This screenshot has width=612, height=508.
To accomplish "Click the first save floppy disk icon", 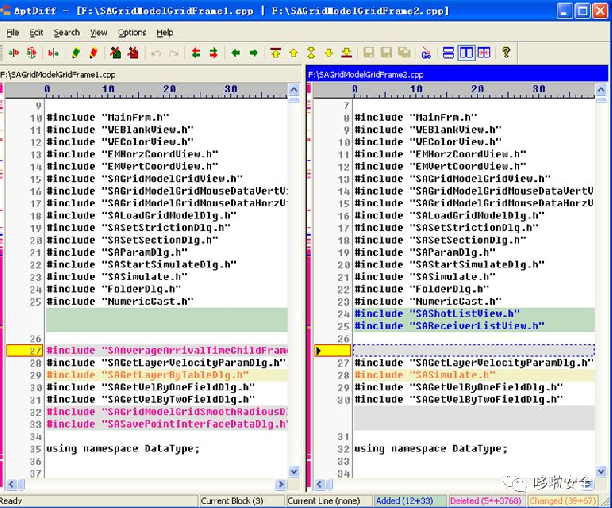I will 368,53.
